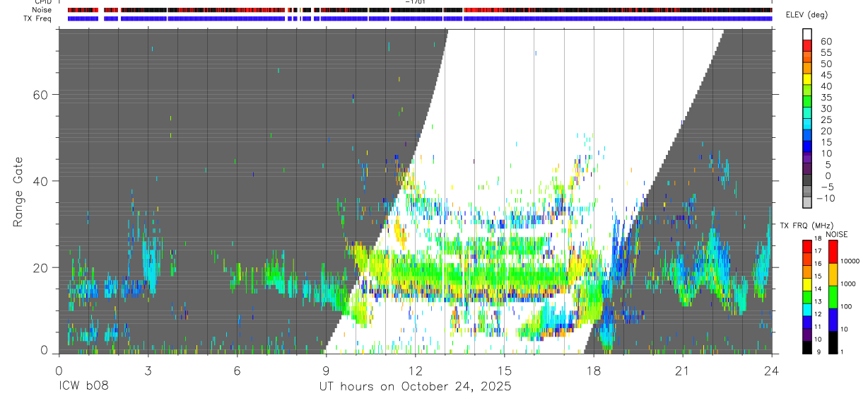Click the black bottom segment of TX FRQ colorbar
Screen dimensions: 868x401
click(x=807, y=347)
